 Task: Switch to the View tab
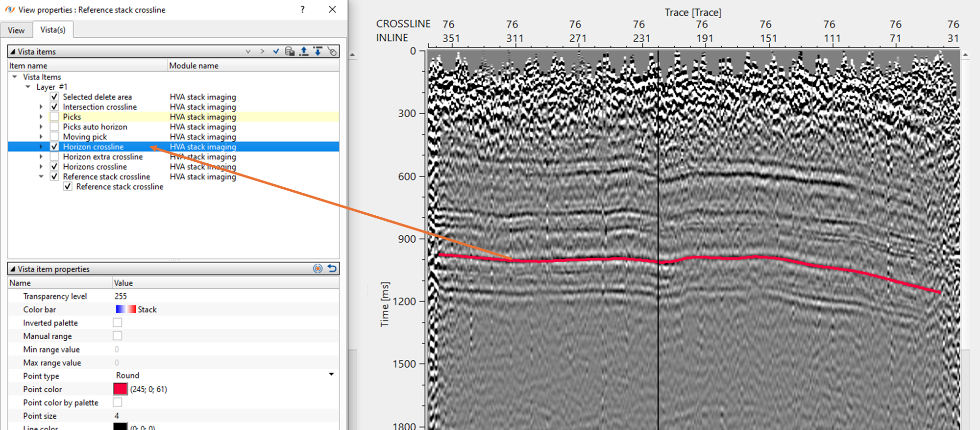16,30
